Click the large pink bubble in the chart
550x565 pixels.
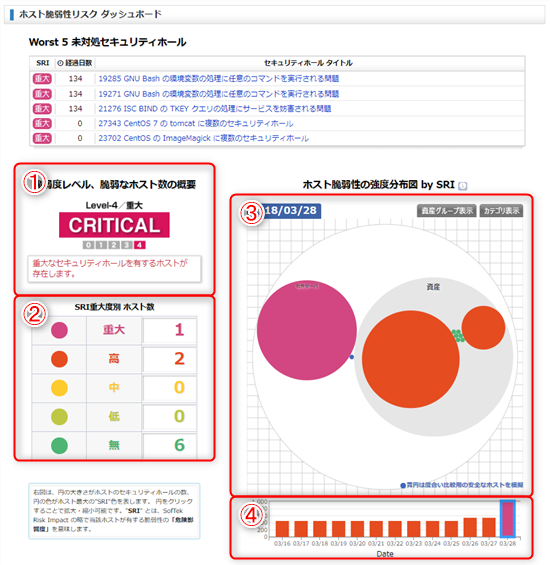(x=307, y=330)
